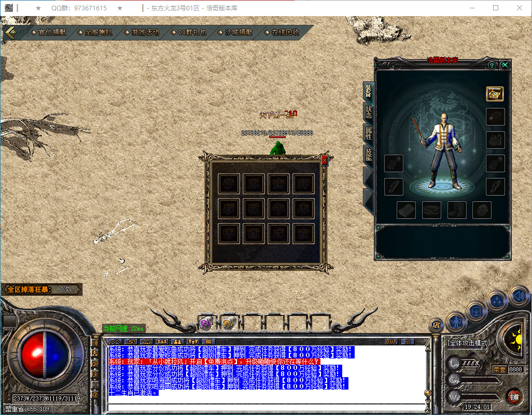The image size is (532, 415).
Task: Use the purple item in first quickbar slot
Action: 205,323
